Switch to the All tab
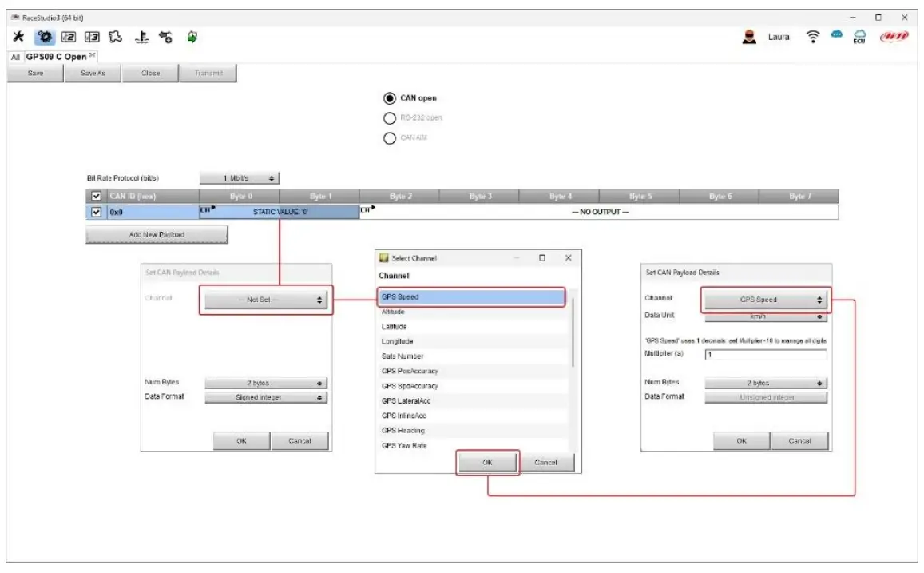The height and width of the screenshot is (573, 924). tap(14, 58)
